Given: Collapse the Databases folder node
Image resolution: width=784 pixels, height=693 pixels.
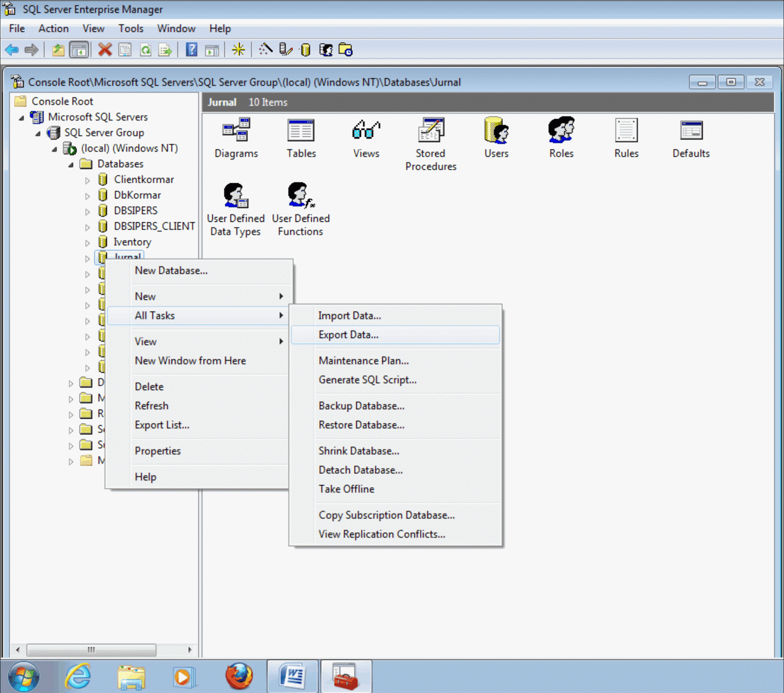Looking at the screenshot, I should click(x=71, y=165).
